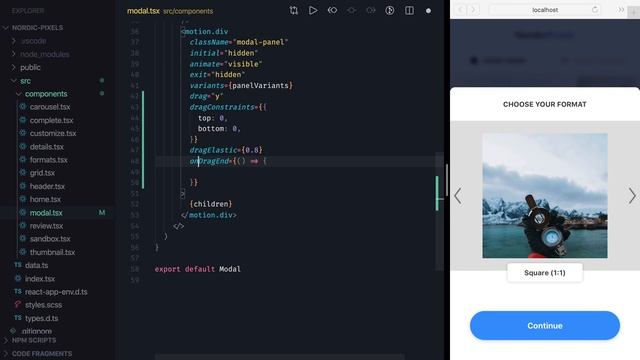The image size is (640, 360).
Task: Click the onDragEnd attribute in code
Action: click(209, 161)
